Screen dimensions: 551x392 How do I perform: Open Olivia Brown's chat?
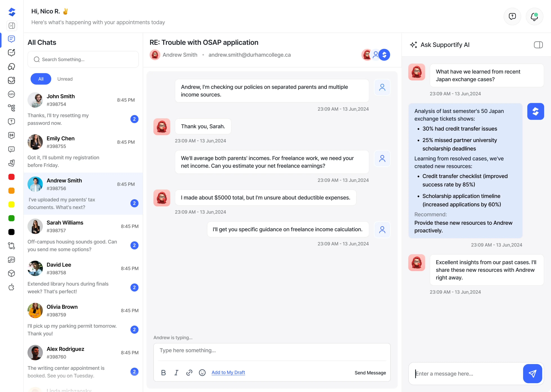pos(83,320)
